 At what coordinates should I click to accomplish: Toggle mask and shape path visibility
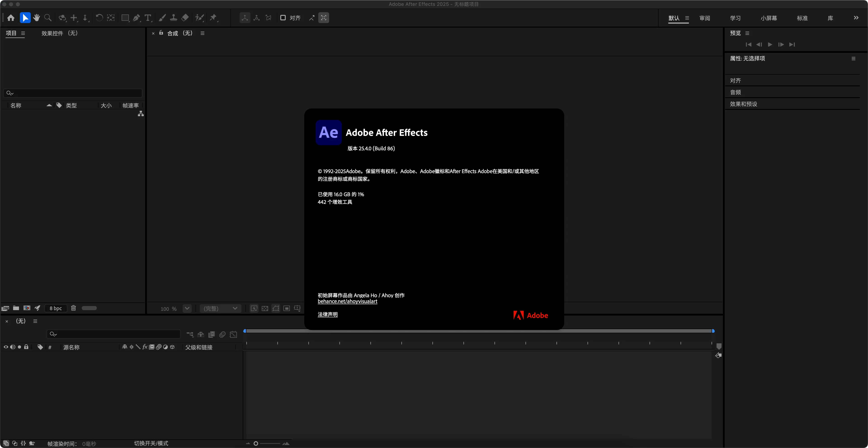coord(276,309)
